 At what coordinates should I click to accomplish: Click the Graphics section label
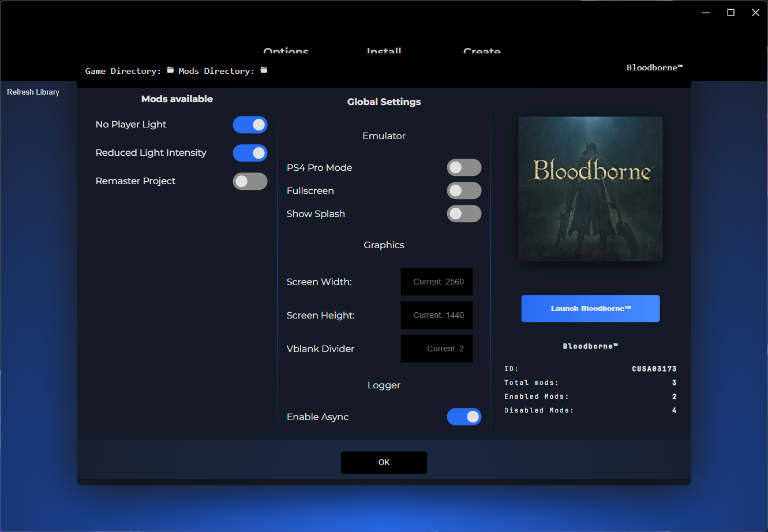click(x=384, y=245)
